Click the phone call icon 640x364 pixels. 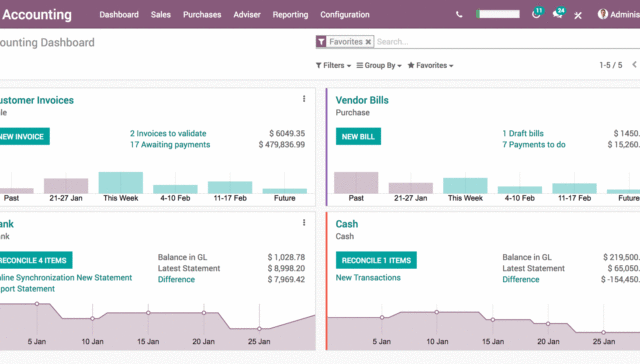pyautogui.click(x=459, y=15)
